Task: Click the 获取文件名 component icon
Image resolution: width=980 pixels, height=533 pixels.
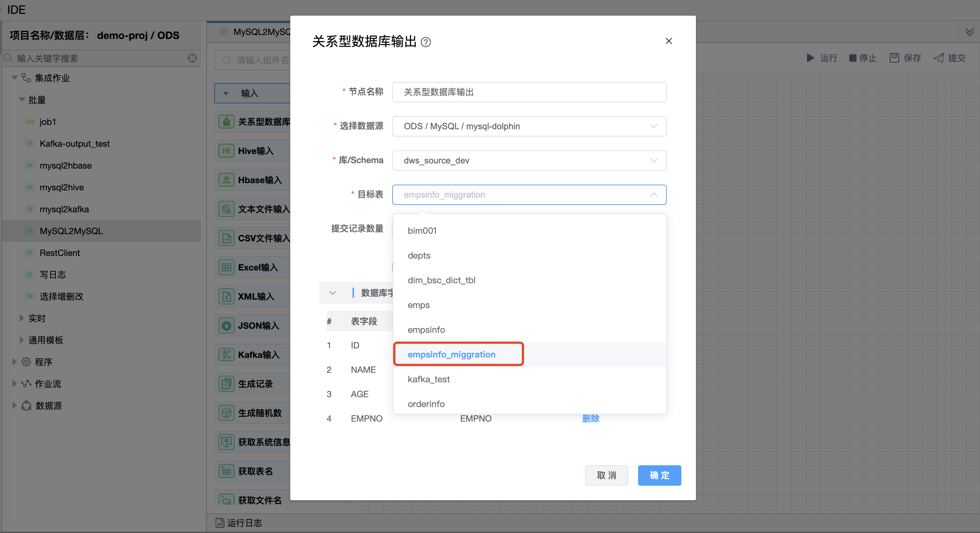Action: click(x=227, y=500)
